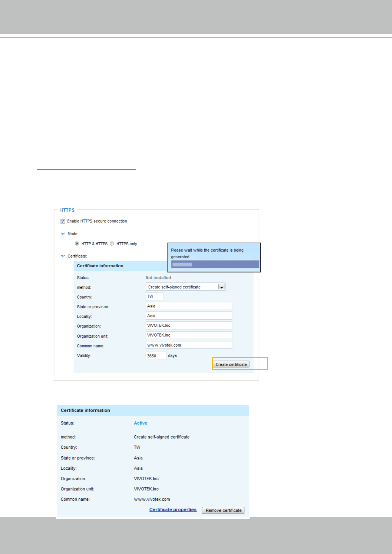Click the Locality input field

point(189,316)
